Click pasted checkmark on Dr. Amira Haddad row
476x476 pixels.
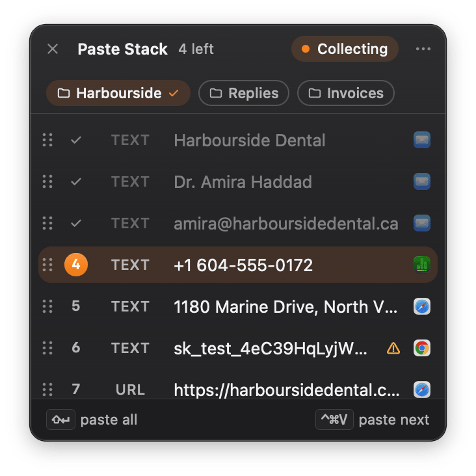pos(76,181)
